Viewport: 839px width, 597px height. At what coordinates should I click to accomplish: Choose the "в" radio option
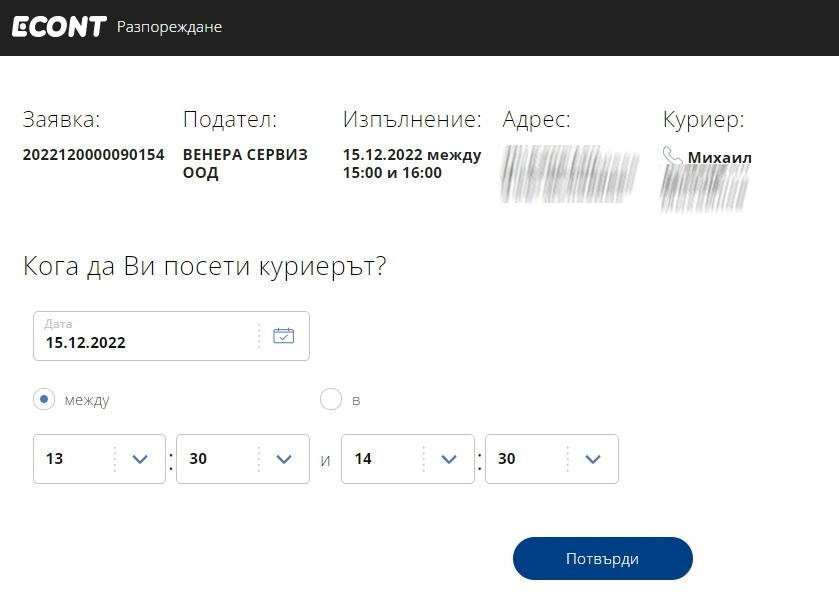[x=330, y=400]
